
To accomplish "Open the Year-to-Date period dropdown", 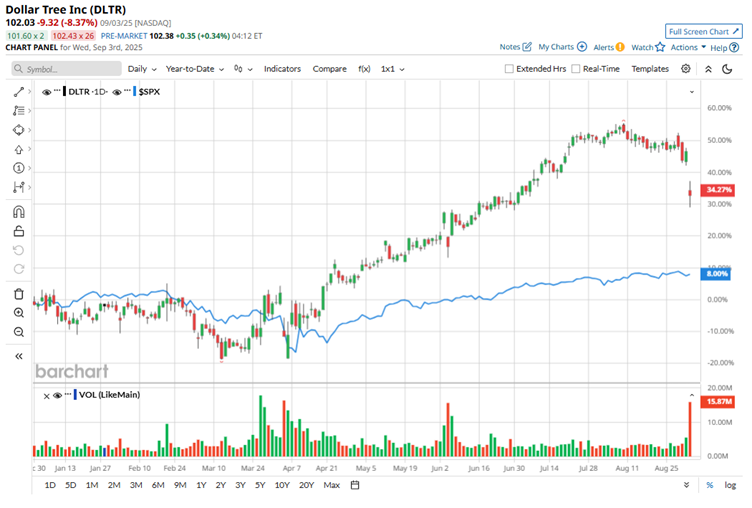I will tap(195, 69).
